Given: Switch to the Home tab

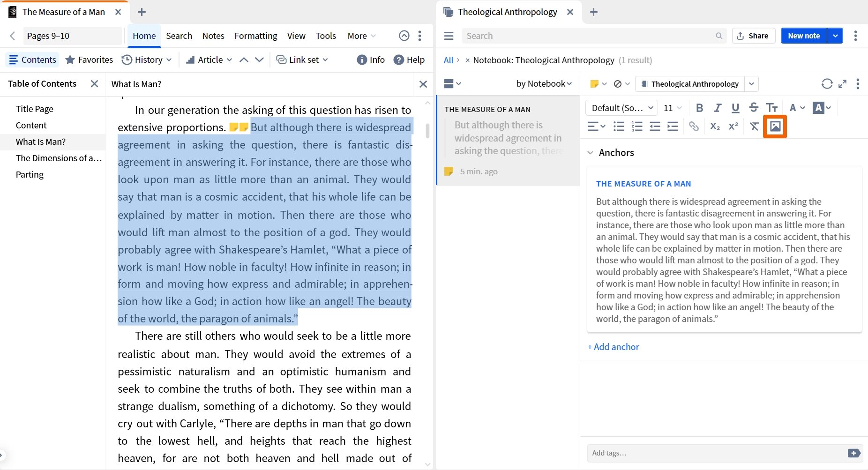Looking at the screenshot, I should (144, 36).
